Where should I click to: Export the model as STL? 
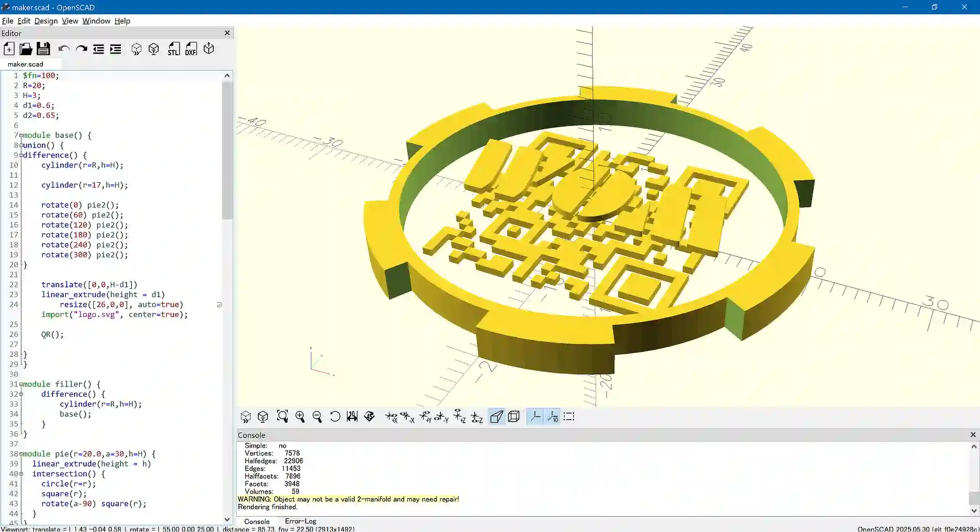(x=174, y=49)
